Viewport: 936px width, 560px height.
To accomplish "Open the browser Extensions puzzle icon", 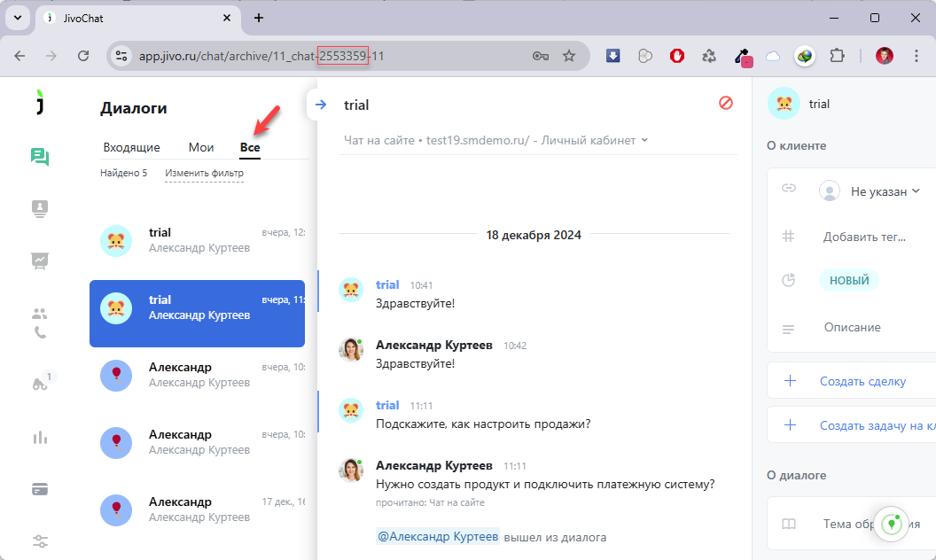I will 837,56.
